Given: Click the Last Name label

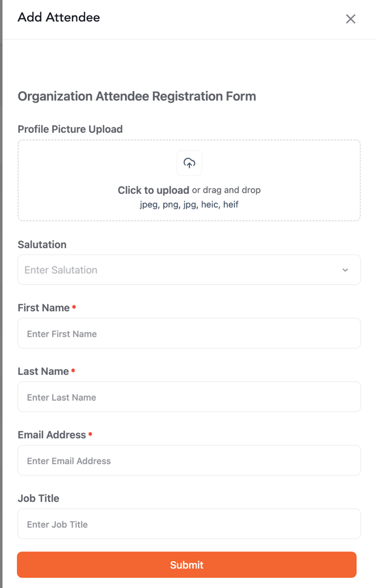Looking at the screenshot, I should click(x=43, y=371).
